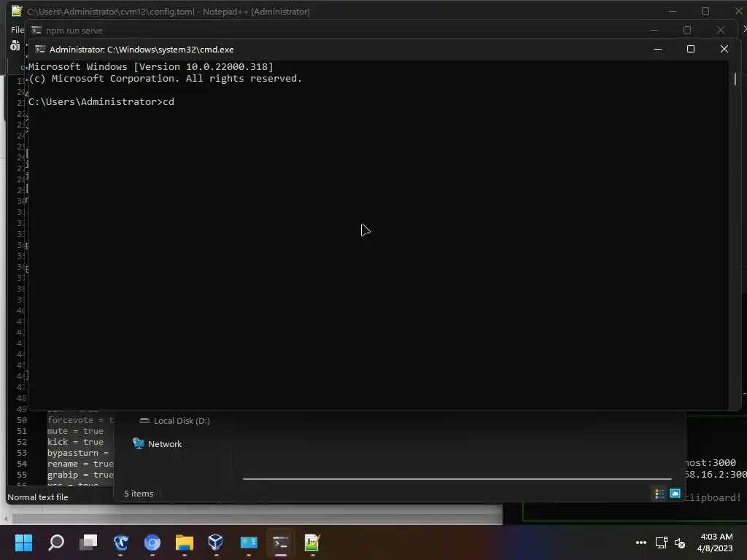Click 'Normal text file' in Notepad++ status bar
Screen dimensions: 747x560
[x=38, y=497]
